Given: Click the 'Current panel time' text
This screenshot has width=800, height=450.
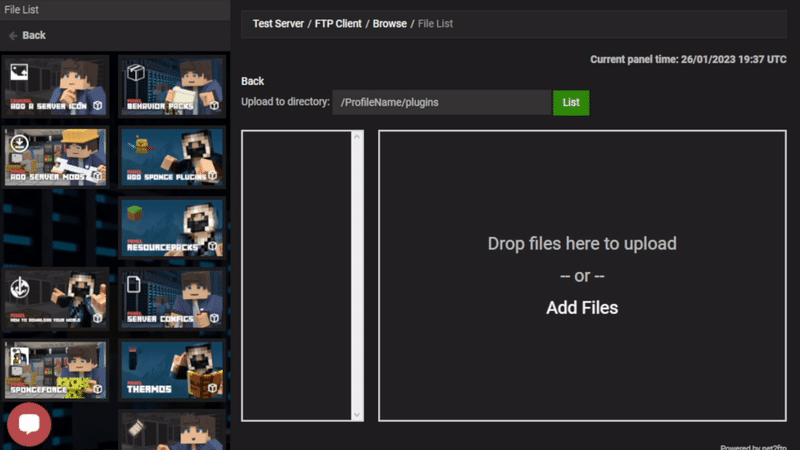Looking at the screenshot, I should pos(688,60).
